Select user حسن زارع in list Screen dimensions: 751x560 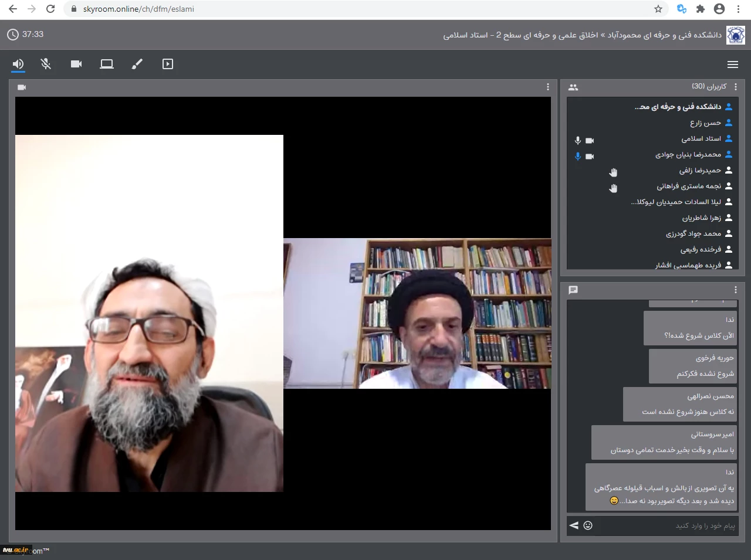[x=705, y=123]
